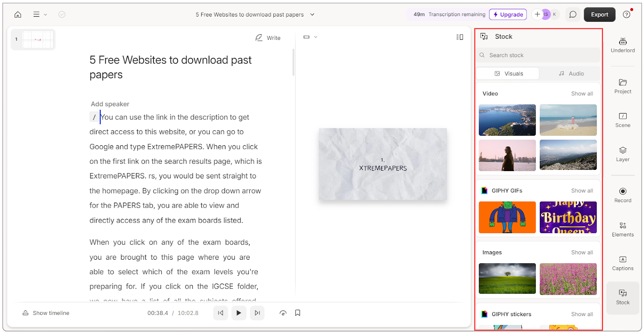Select the pink flowers image
Image resolution: width=644 pixels, height=333 pixels.
click(x=568, y=279)
